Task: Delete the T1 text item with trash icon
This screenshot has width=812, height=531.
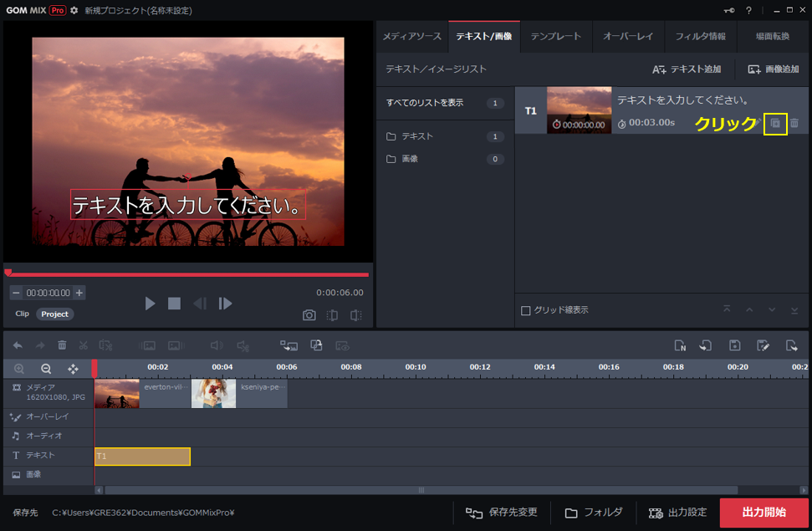Action: point(794,123)
